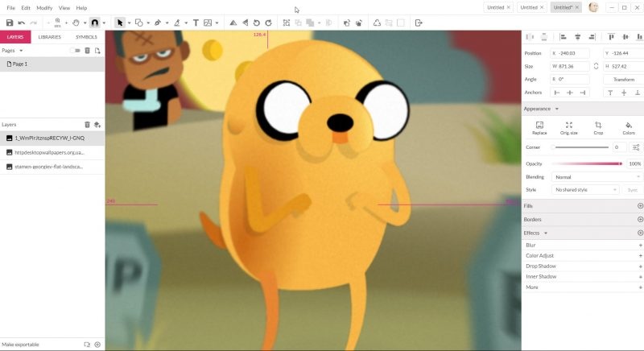
Task: Align selection to top edge
Action: coord(611,37)
